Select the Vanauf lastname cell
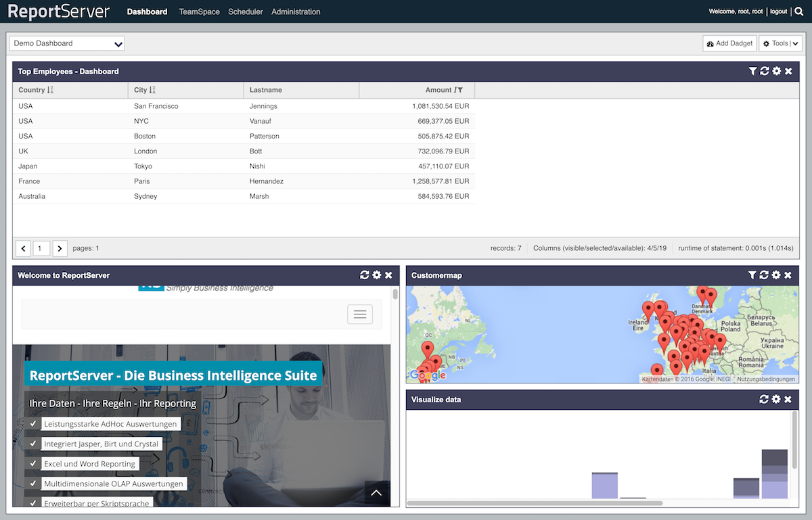This screenshot has height=520, width=812. 301,121
